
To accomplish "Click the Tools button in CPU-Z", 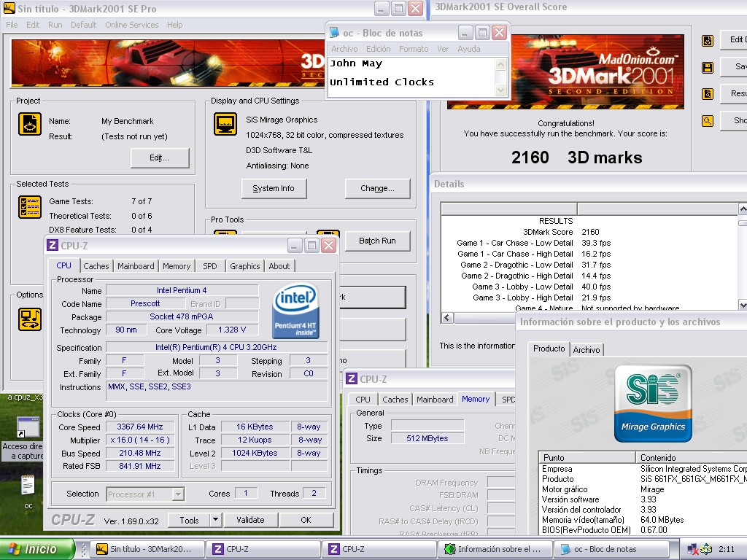I will tap(189, 520).
